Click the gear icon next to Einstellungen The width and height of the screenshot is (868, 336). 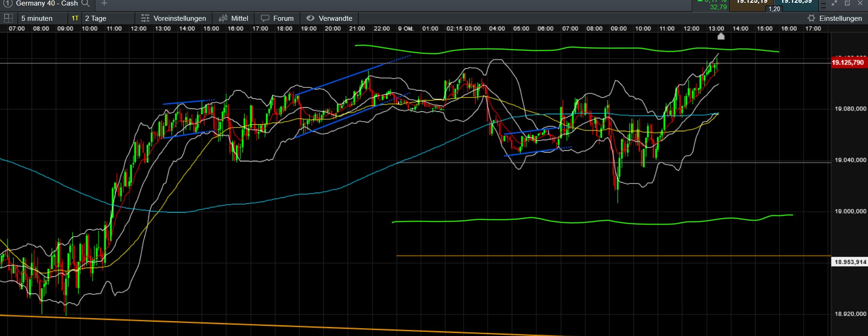click(x=811, y=18)
